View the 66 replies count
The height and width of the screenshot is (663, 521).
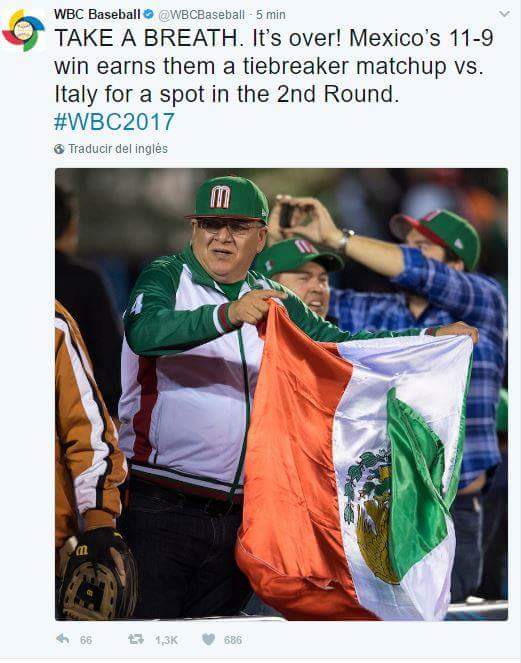(x=86, y=640)
